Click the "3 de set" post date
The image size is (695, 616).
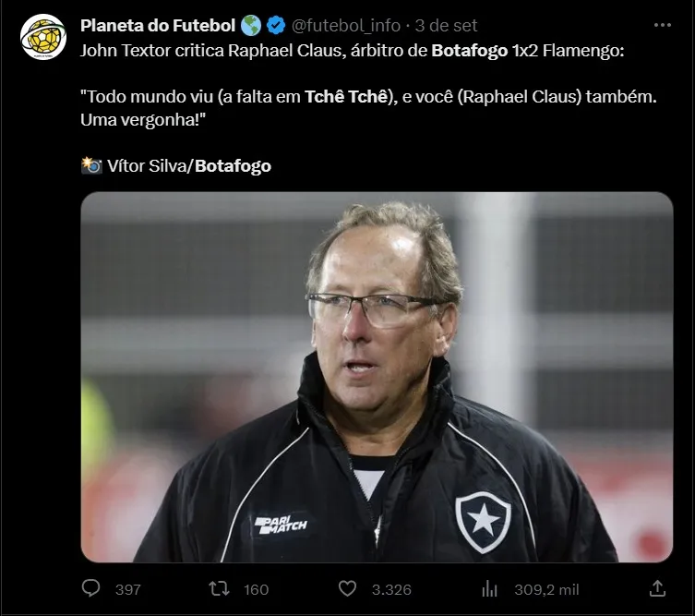(x=447, y=25)
